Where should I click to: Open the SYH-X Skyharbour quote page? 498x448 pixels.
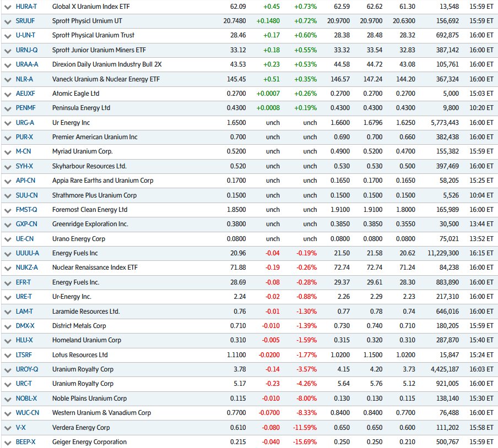pos(24,166)
